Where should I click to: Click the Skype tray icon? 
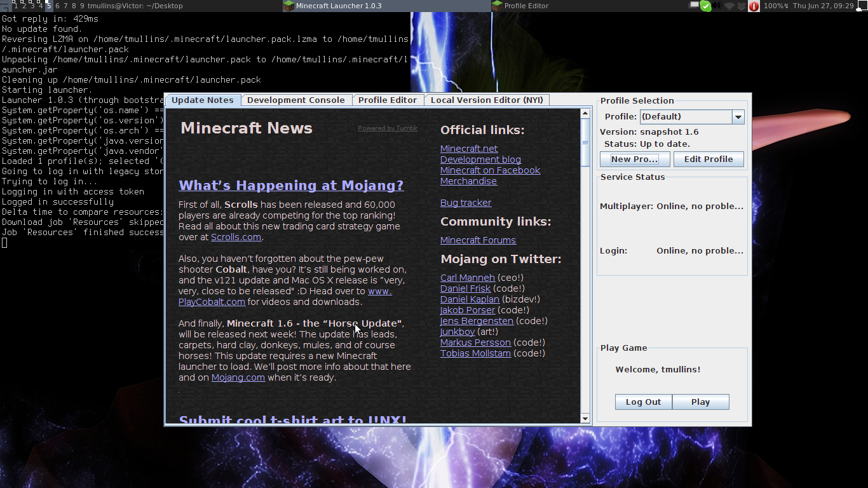pos(705,6)
